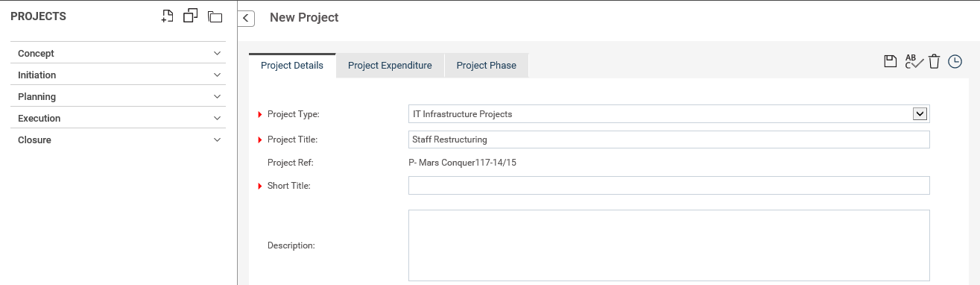Run the spell check icon
The height and width of the screenshot is (285, 980).
(914, 62)
